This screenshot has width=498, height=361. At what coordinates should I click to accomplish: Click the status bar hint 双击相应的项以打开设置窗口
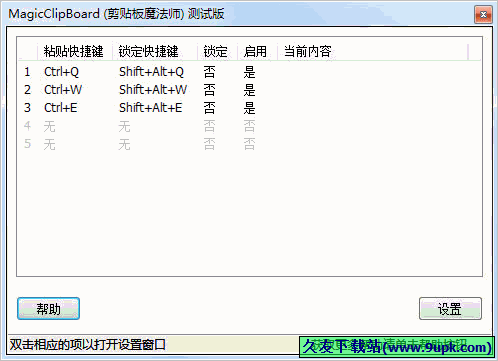(x=88, y=345)
